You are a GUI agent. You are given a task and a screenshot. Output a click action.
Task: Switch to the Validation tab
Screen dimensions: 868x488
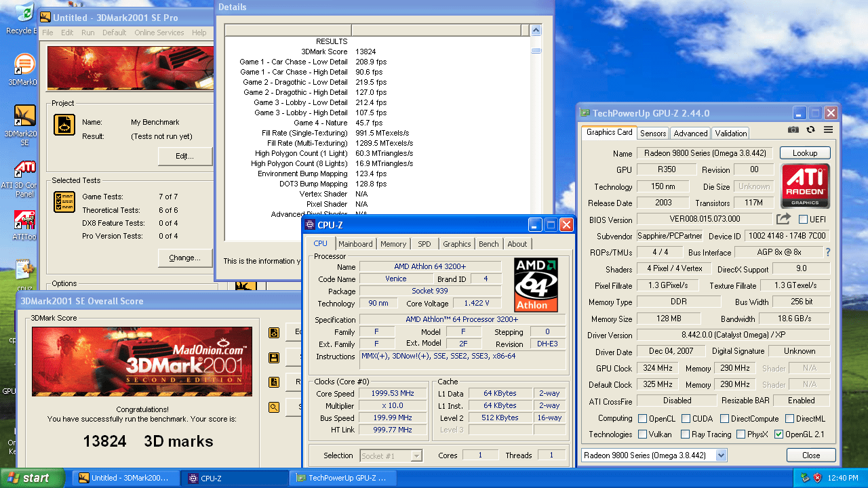pos(731,134)
